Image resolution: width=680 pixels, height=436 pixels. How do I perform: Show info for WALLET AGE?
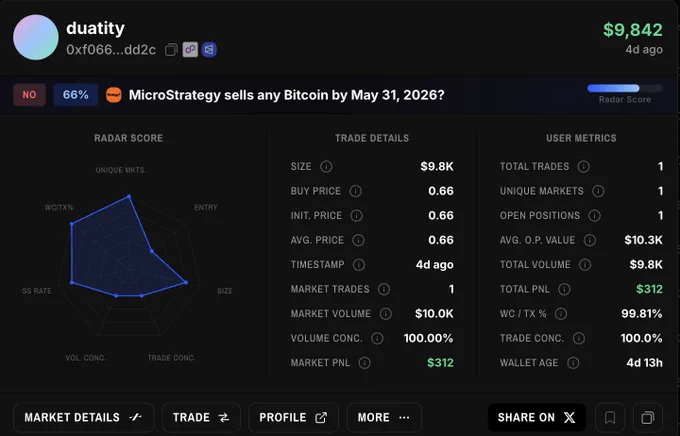[x=573, y=363]
